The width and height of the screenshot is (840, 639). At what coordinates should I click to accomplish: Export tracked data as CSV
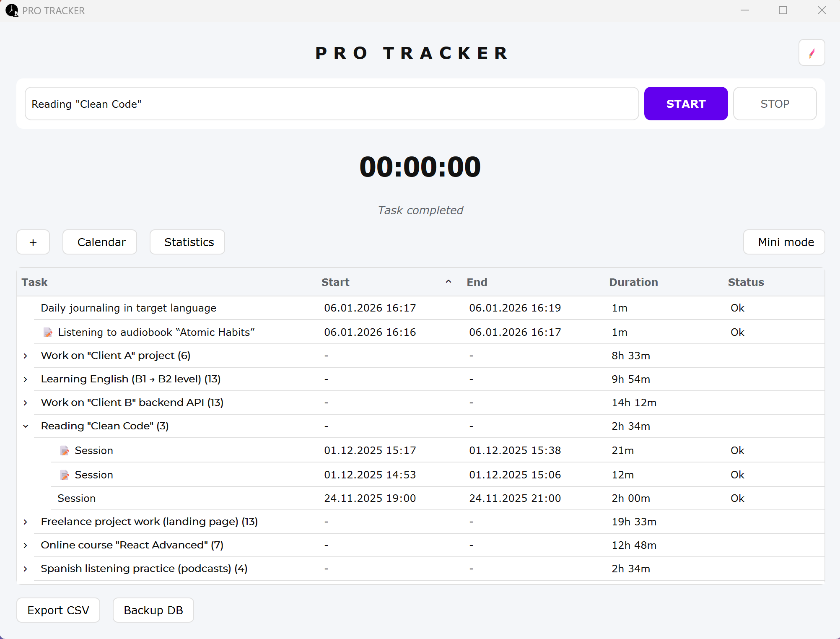(x=58, y=610)
